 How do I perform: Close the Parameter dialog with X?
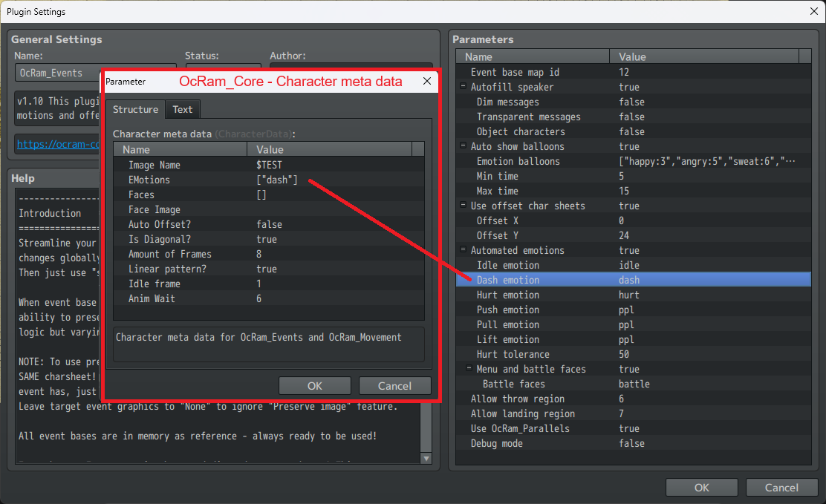426,81
